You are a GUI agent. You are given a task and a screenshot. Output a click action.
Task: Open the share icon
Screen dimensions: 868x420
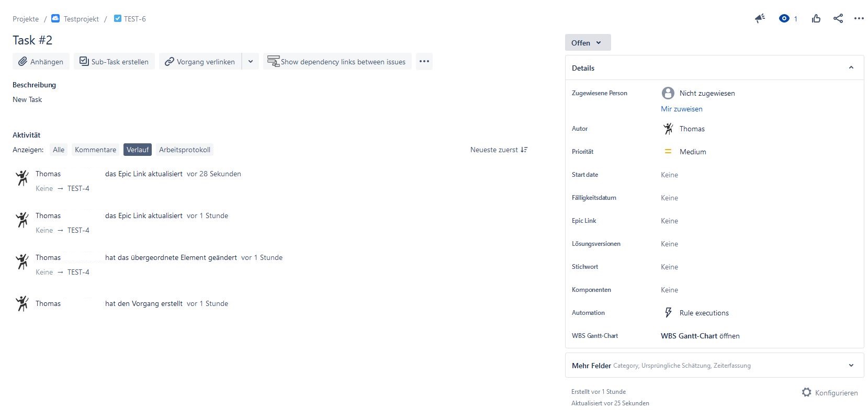pos(838,18)
